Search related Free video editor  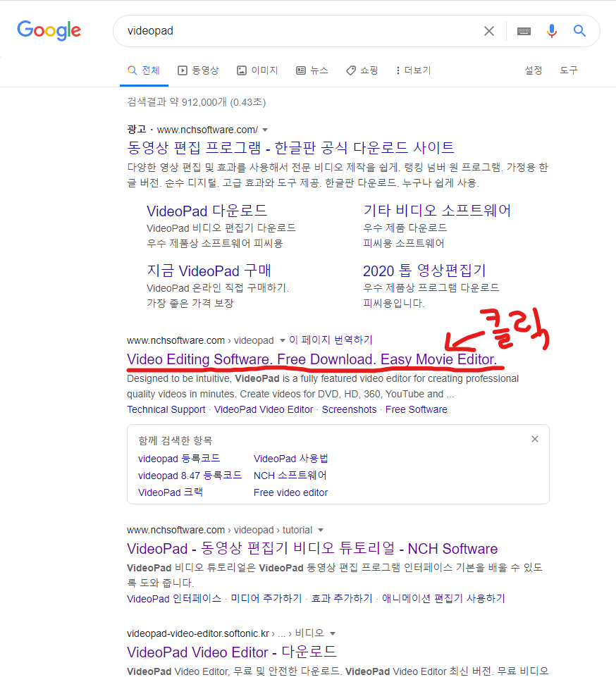click(290, 492)
